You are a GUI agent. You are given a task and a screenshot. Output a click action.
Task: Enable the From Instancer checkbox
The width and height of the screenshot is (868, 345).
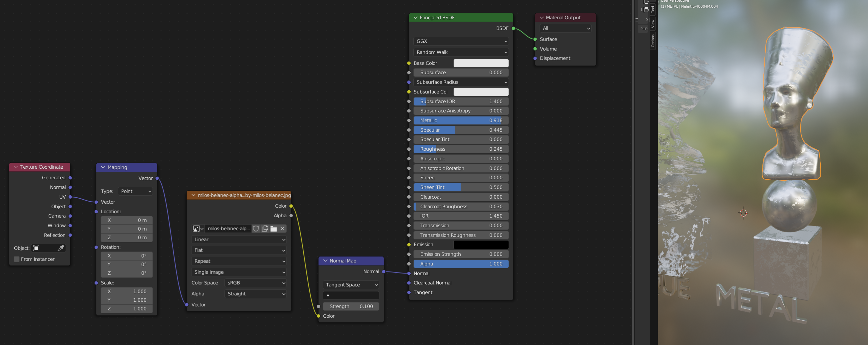[x=17, y=259]
